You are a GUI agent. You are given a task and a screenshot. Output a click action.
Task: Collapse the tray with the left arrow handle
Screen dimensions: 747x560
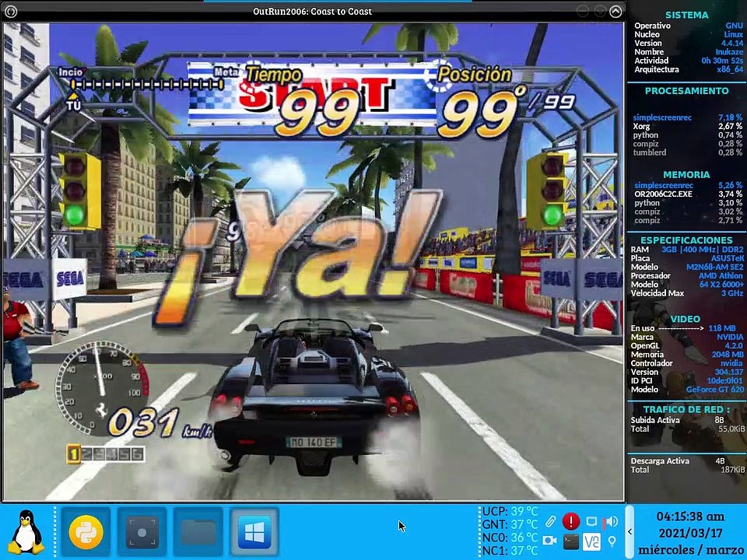click(630, 531)
